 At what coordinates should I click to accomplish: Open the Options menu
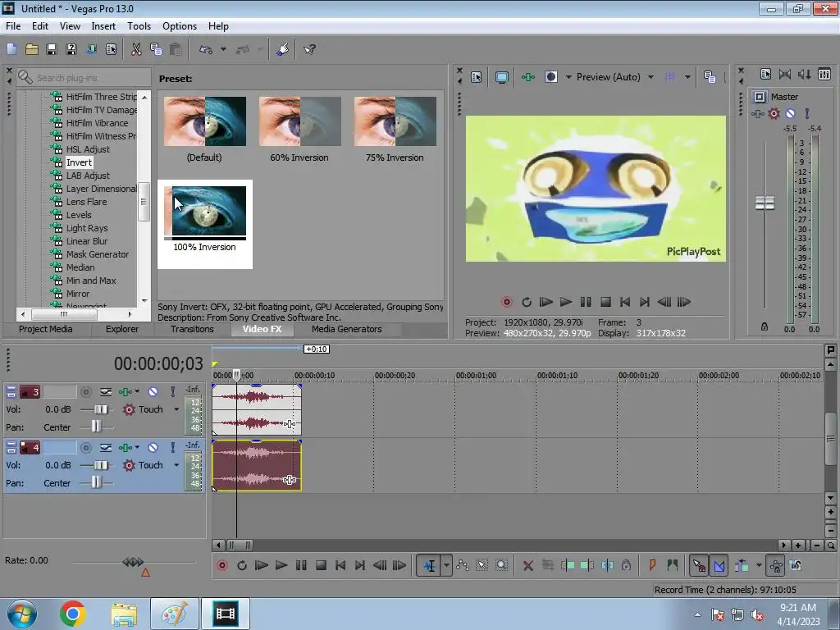(x=180, y=25)
